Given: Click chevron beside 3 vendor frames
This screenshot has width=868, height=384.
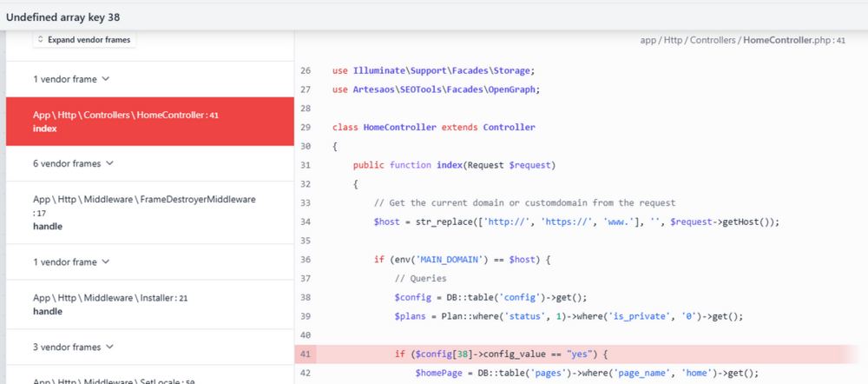Looking at the screenshot, I should [109, 347].
